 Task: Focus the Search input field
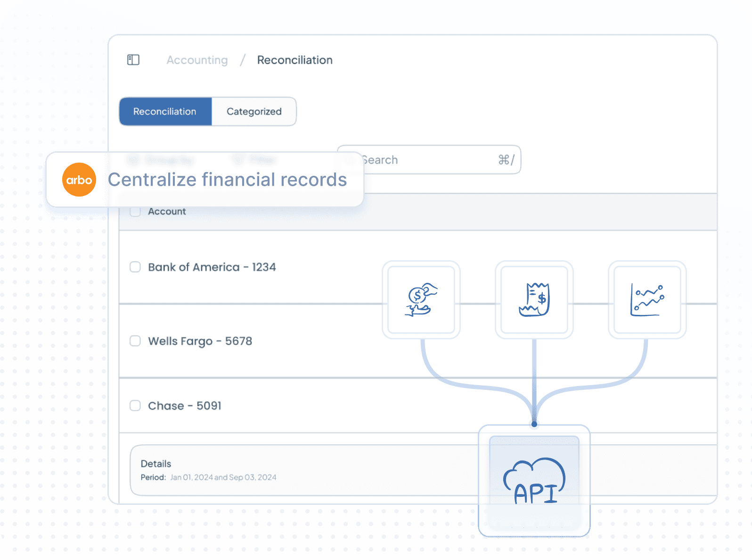pyautogui.click(x=429, y=160)
